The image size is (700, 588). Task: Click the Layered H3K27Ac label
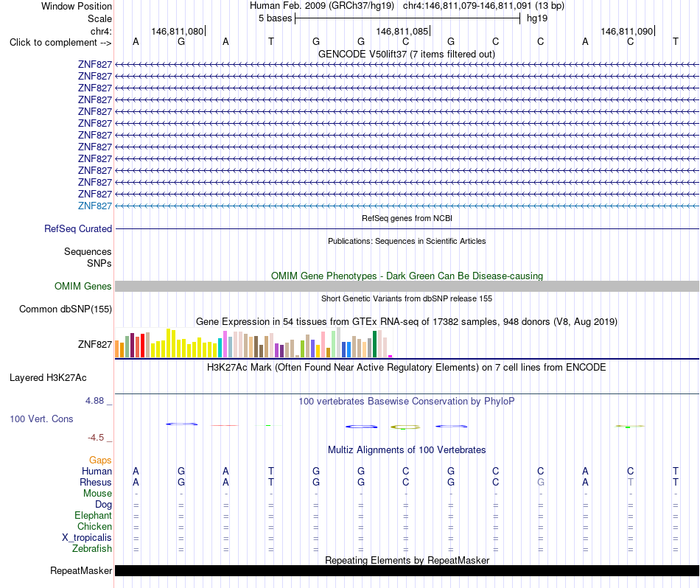pyautogui.click(x=48, y=378)
